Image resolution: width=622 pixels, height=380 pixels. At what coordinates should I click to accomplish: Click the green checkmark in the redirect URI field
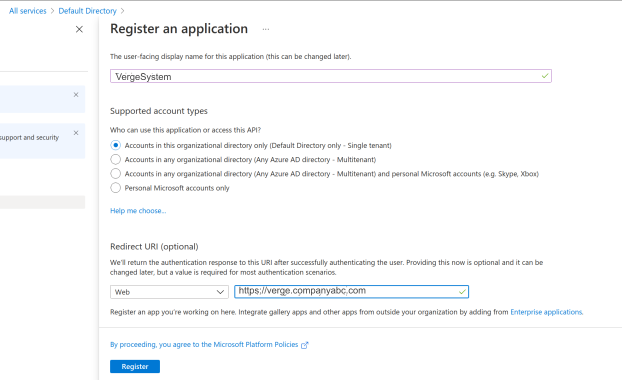click(x=462, y=292)
